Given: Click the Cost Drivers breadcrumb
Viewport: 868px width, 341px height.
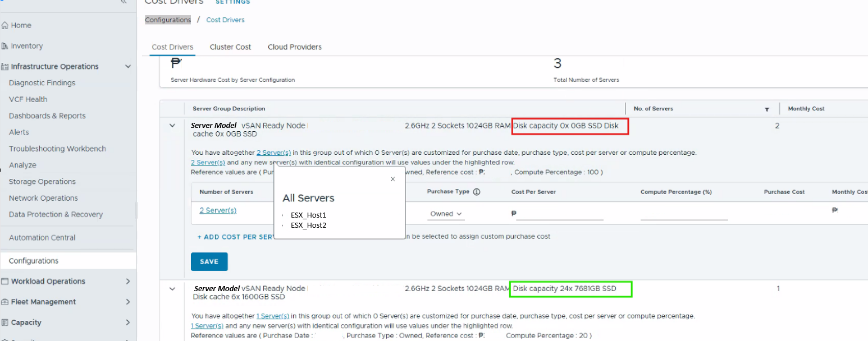Looking at the screenshot, I should pos(225,20).
